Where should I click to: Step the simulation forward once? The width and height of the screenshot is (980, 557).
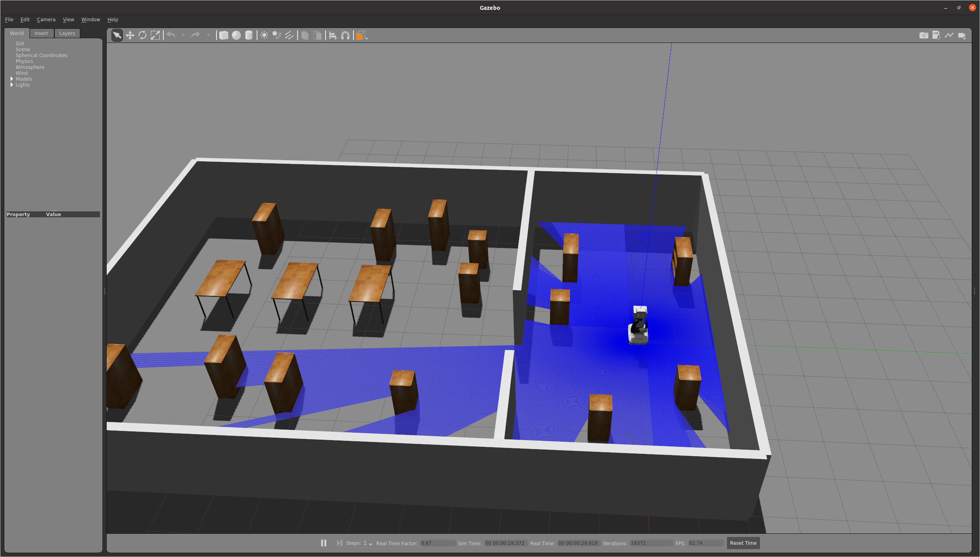pos(339,543)
